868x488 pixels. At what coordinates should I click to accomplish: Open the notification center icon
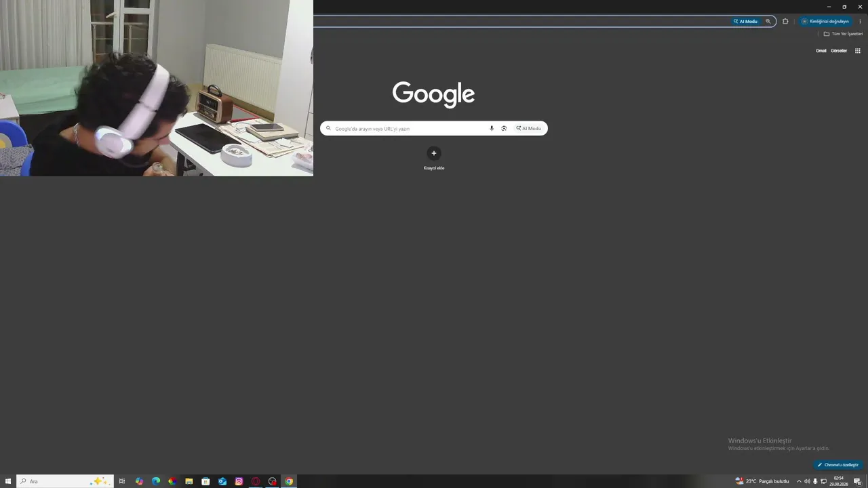pyautogui.click(x=857, y=481)
